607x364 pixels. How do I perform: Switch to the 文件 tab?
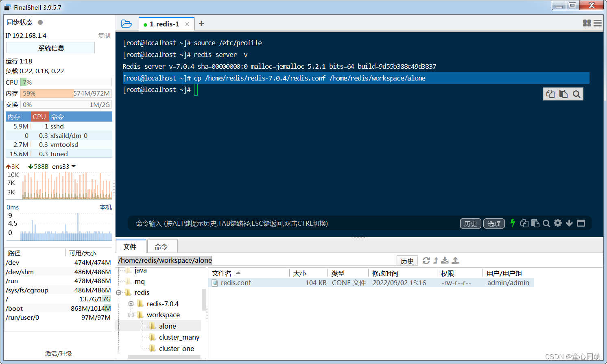tap(131, 247)
